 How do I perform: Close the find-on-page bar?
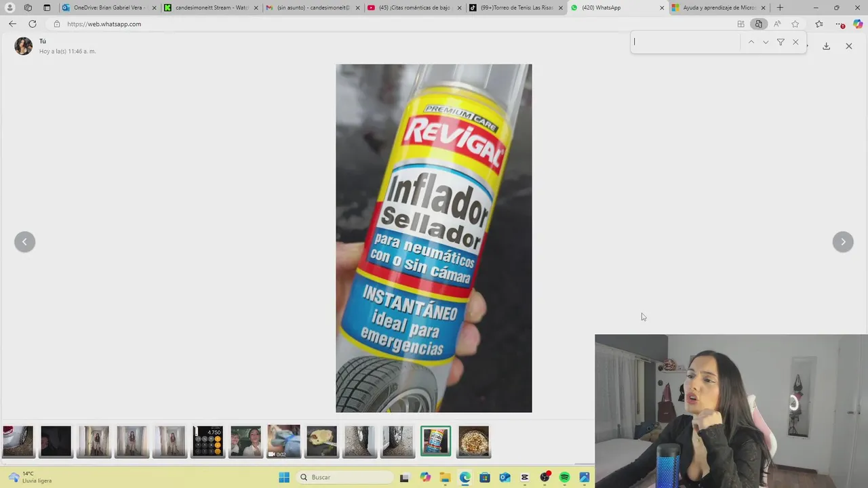click(x=795, y=42)
